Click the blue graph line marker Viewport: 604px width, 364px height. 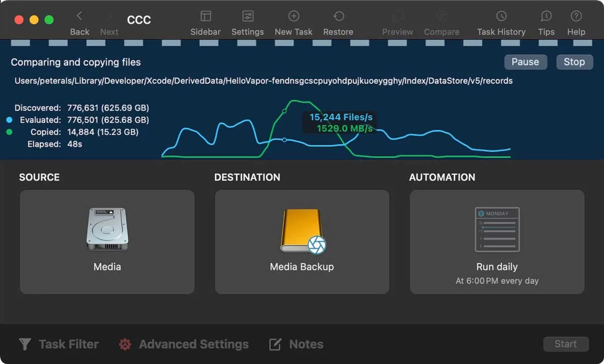[284, 139]
